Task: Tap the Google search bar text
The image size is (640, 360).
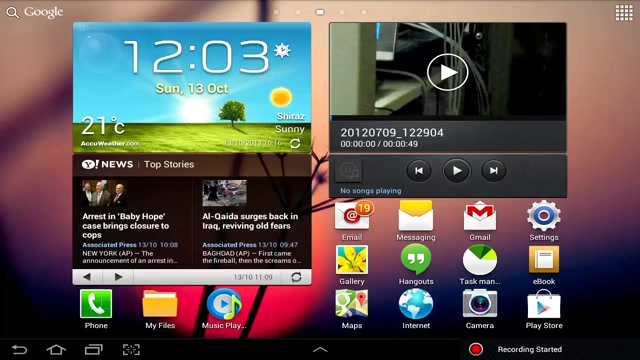Action: (x=43, y=12)
